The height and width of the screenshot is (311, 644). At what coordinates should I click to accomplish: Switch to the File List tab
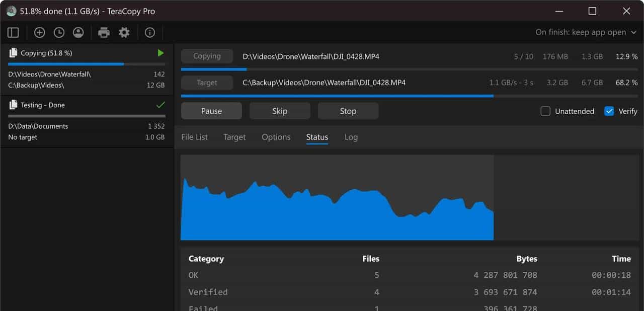point(194,137)
